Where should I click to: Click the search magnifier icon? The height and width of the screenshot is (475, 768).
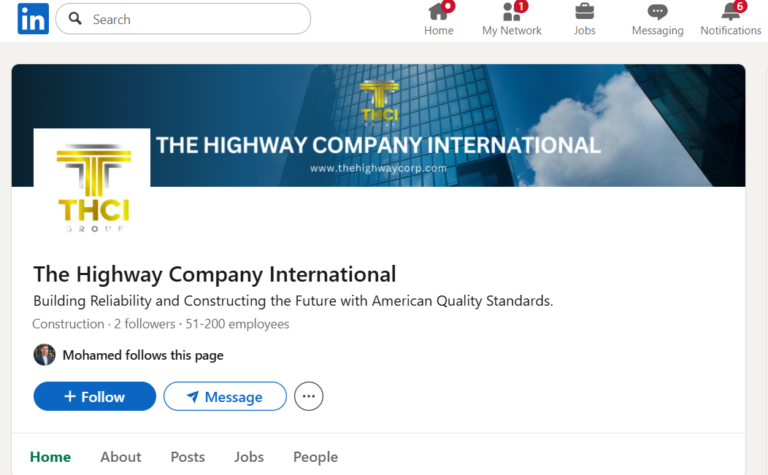75,19
